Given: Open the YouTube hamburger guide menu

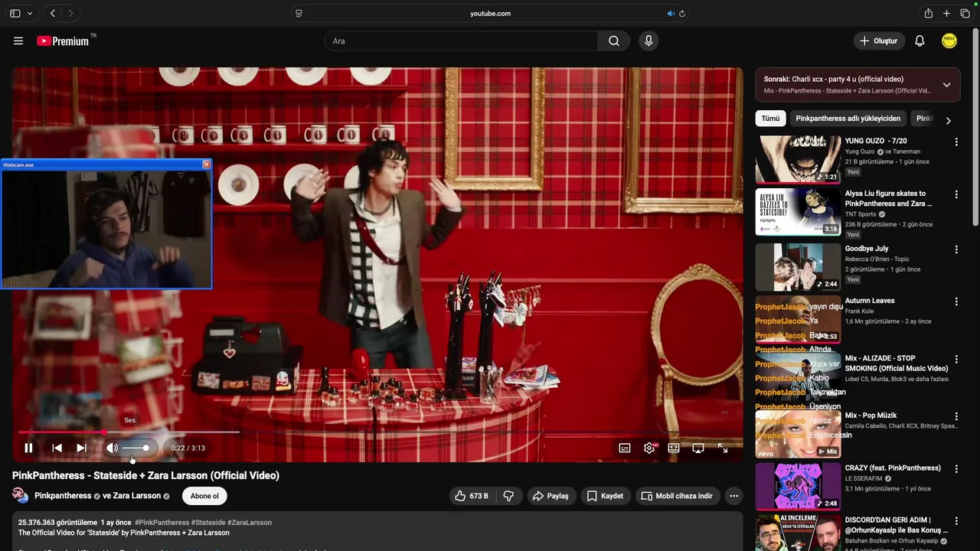Looking at the screenshot, I should click(x=18, y=41).
